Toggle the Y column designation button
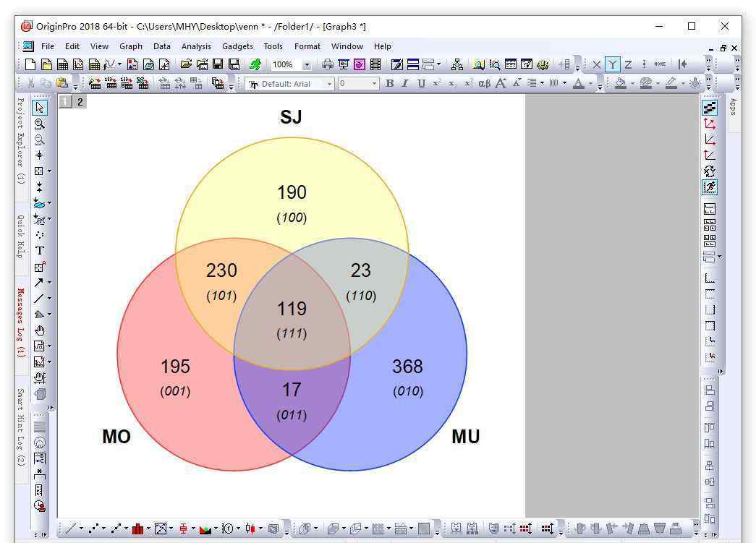The width and height of the screenshot is (756, 543). pyautogui.click(x=612, y=64)
